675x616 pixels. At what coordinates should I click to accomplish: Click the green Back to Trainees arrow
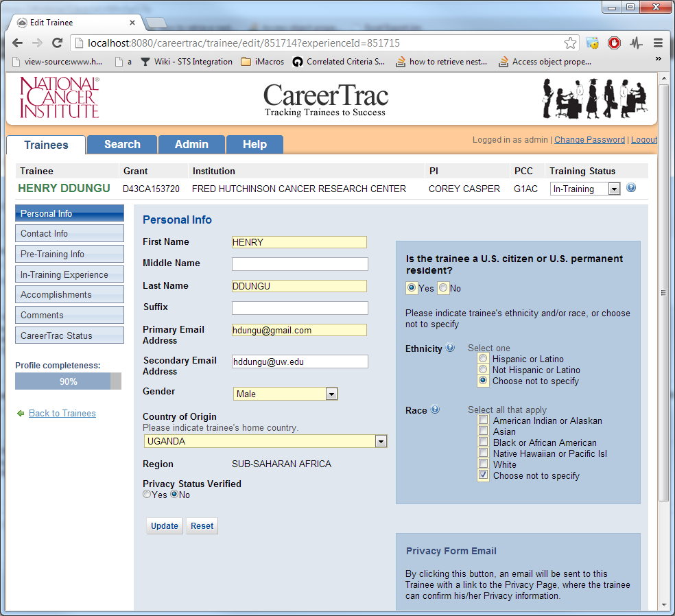pyautogui.click(x=20, y=413)
